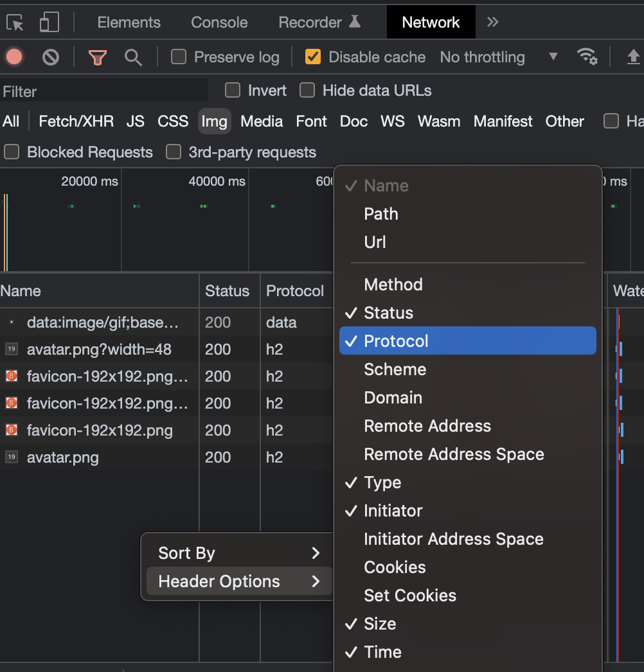
Task: Click the import HAR upload icon
Action: point(633,57)
